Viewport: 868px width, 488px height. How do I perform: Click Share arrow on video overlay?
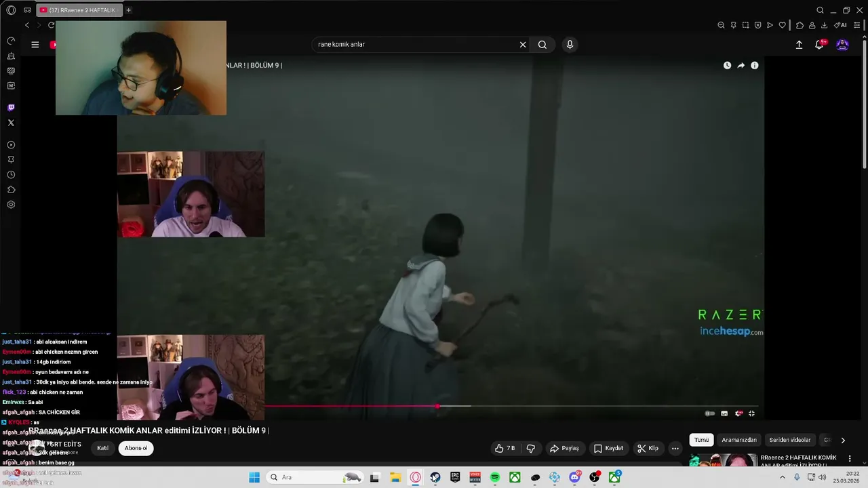point(741,66)
